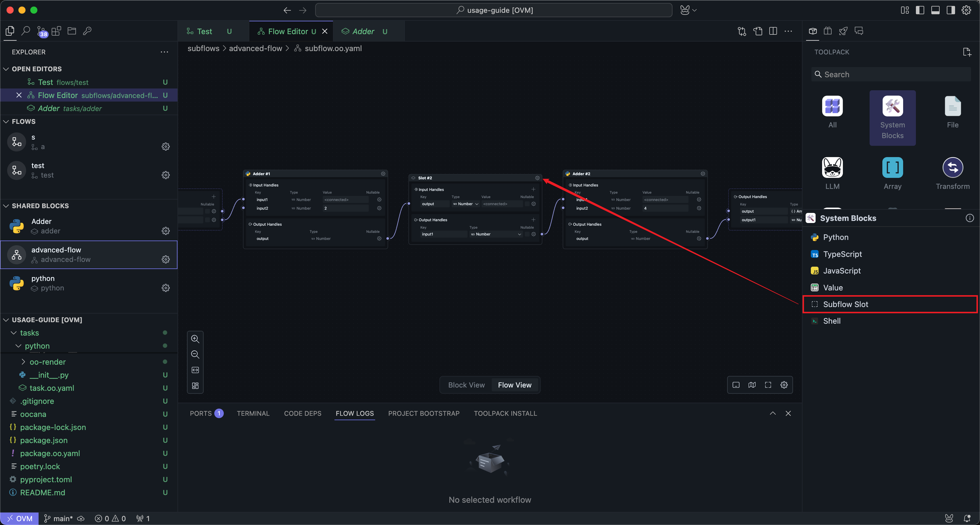Toggle nullable checkbox for Slot #2 output

tap(527, 204)
